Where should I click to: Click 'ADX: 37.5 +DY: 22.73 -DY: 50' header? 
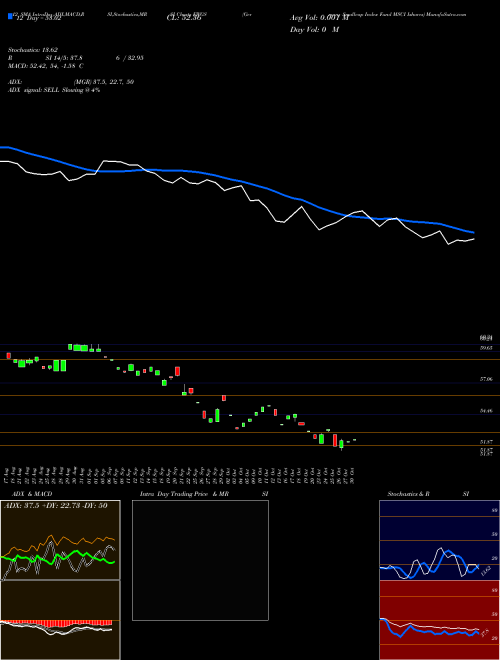[x=54, y=506]
